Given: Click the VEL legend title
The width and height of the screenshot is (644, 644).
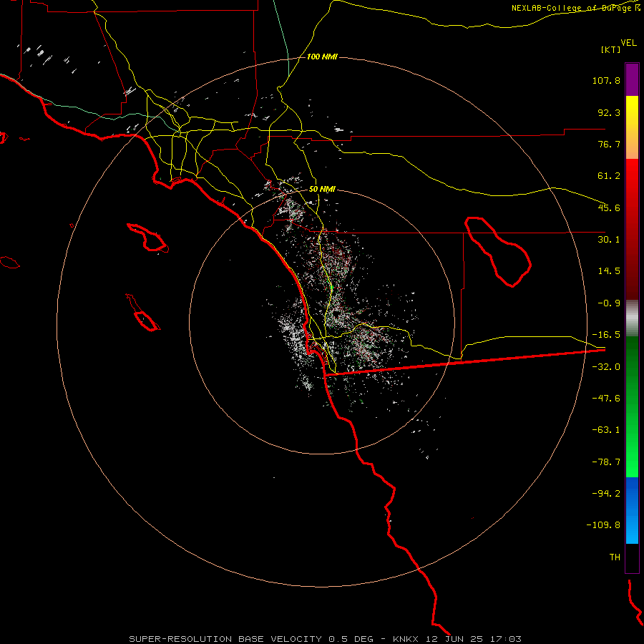Looking at the screenshot, I should (628, 42).
